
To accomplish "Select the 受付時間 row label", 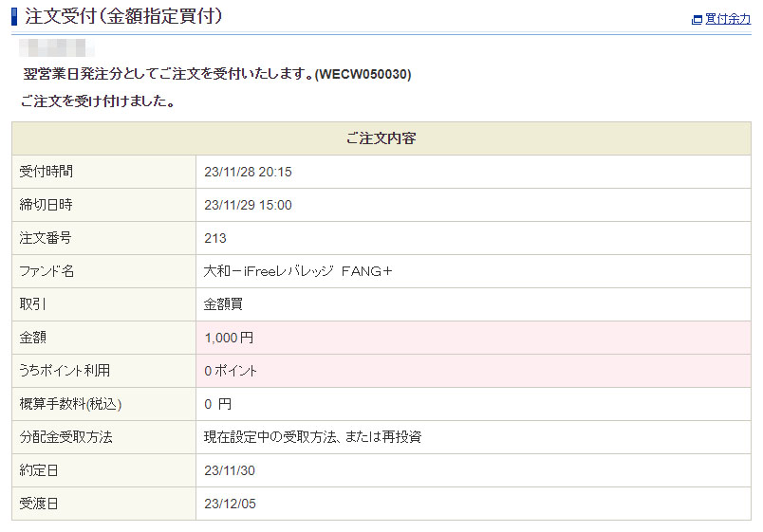I will pos(47,172).
